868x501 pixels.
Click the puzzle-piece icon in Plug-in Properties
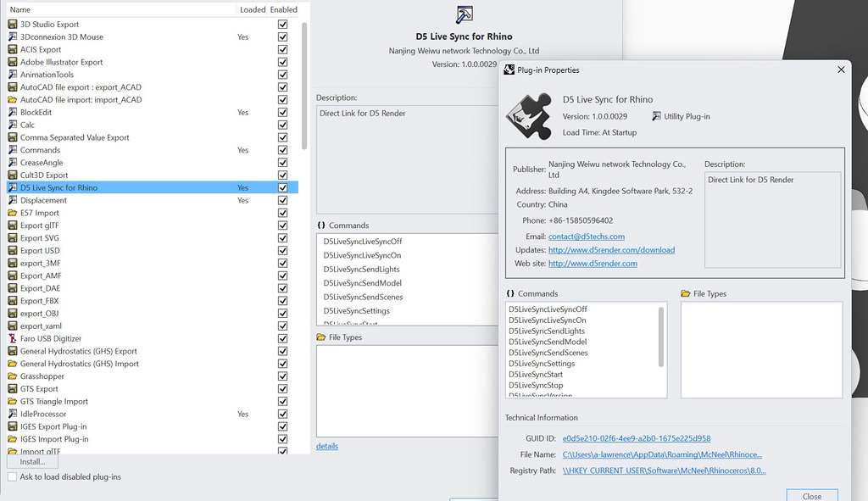click(527, 115)
